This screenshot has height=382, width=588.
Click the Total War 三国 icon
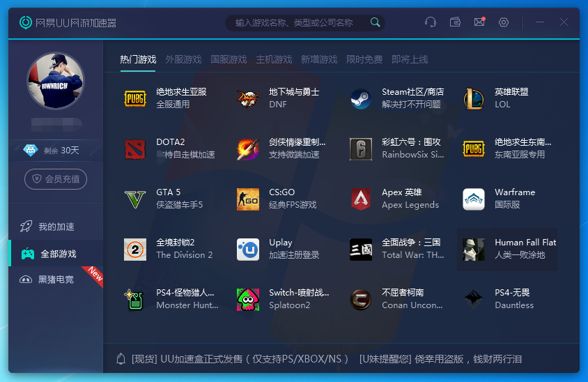tap(361, 249)
